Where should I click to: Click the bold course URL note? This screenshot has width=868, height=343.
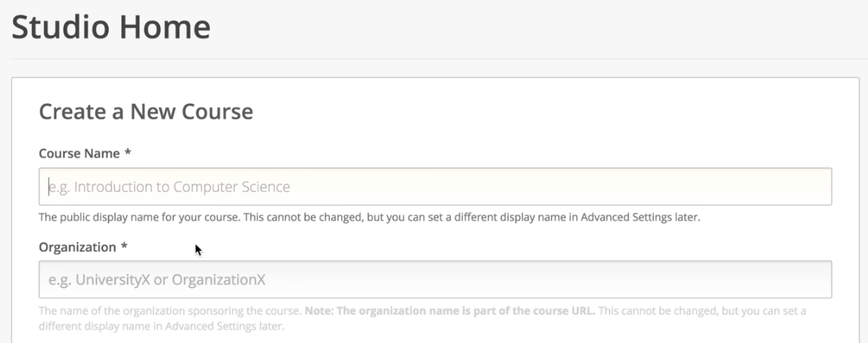(450, 311)
